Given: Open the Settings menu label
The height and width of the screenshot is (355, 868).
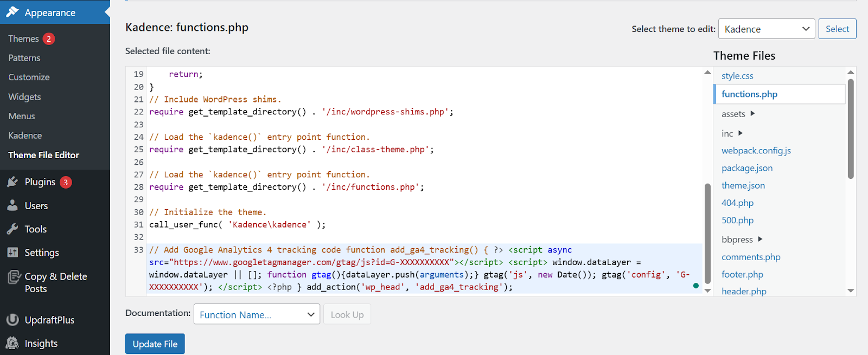Looking at the screenshot, I should point(42,253).
